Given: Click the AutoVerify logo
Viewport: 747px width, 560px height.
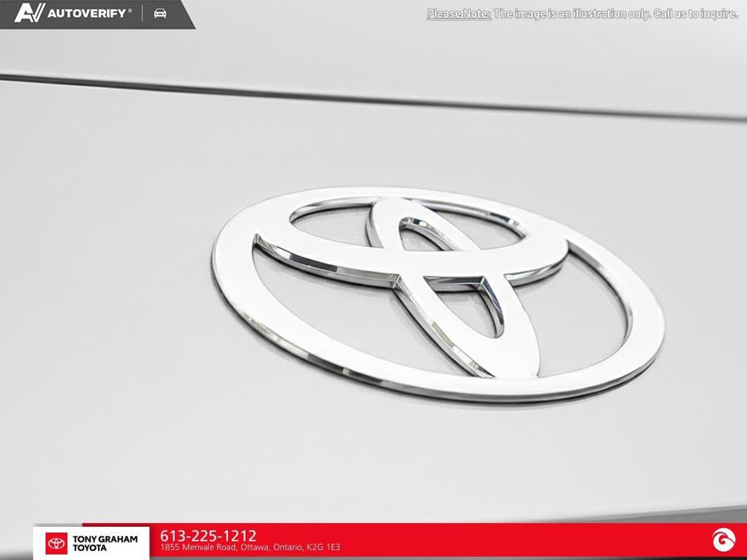Looking at the screenshot, I should click(x=74, y=13).
